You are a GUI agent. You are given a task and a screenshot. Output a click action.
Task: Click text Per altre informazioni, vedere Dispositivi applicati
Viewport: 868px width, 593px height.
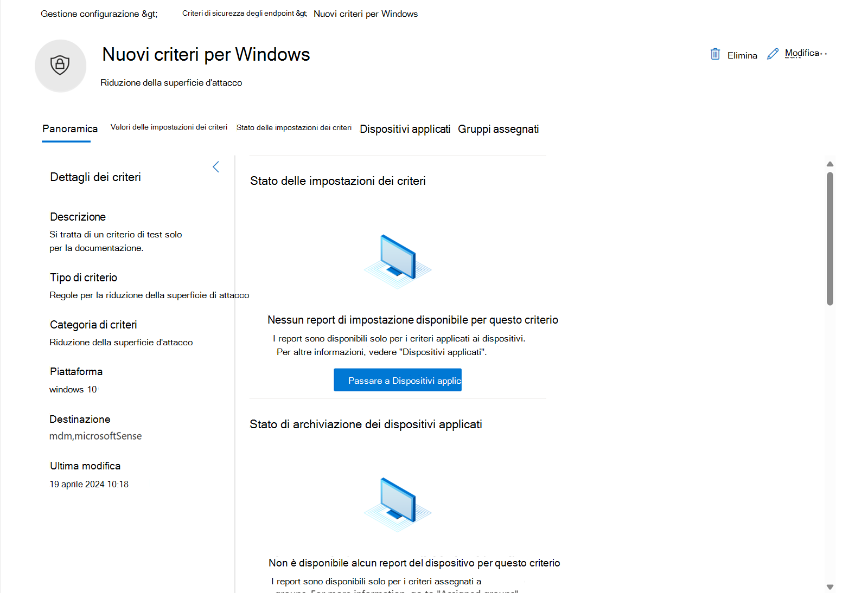pos(382,352)
